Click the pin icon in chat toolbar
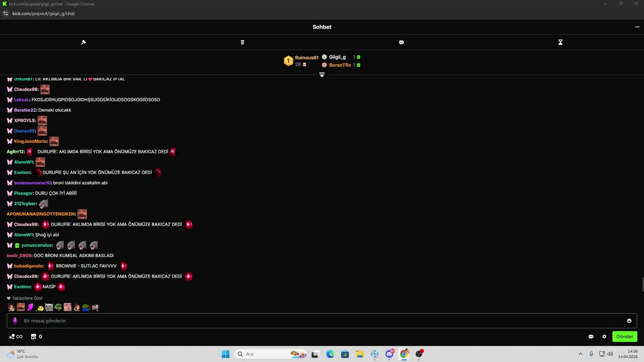The height and width of the screenshot is (362, 644). click(84, 42)
